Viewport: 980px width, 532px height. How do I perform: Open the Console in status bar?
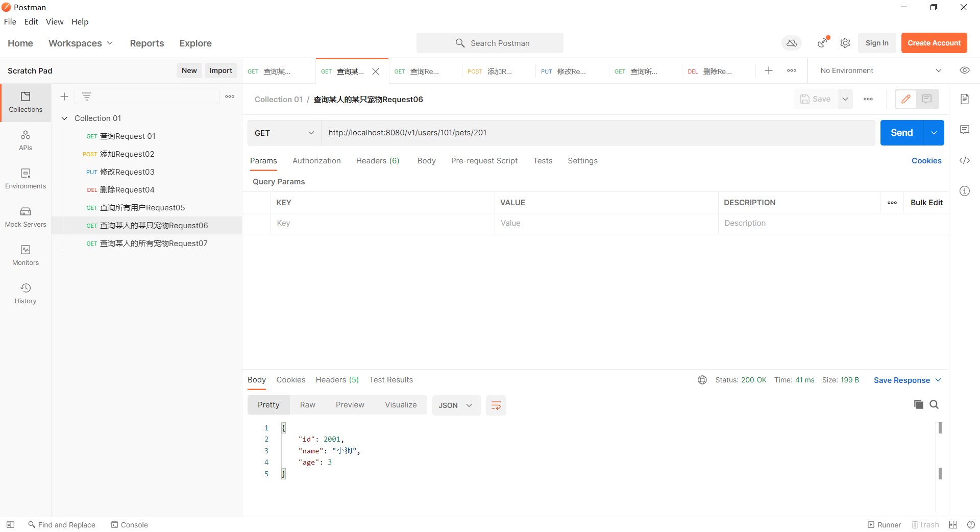click(x=130, y=525)
